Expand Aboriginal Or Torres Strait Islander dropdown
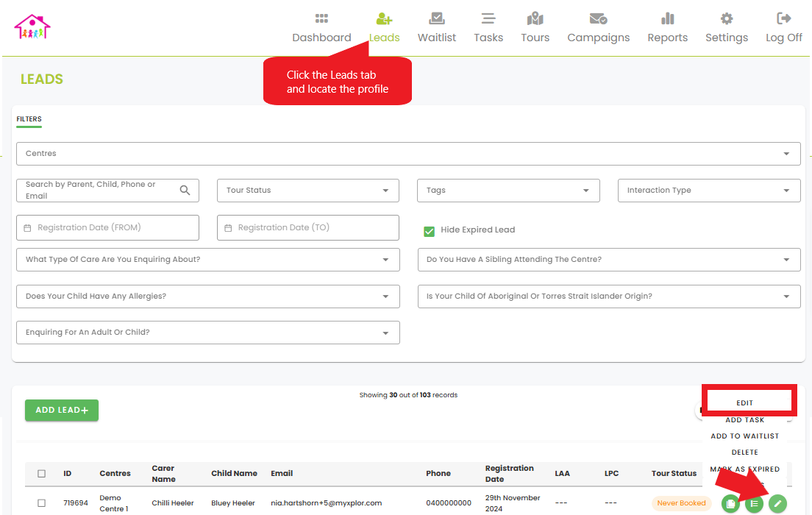Viewport: 812px width, 515px height. point(609,296)
